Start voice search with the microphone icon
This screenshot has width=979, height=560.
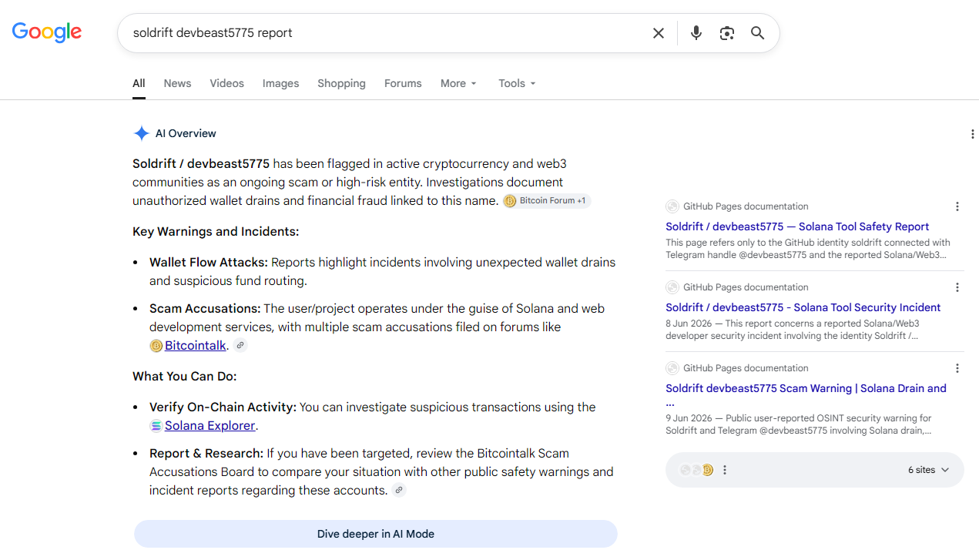coord(696,33)
